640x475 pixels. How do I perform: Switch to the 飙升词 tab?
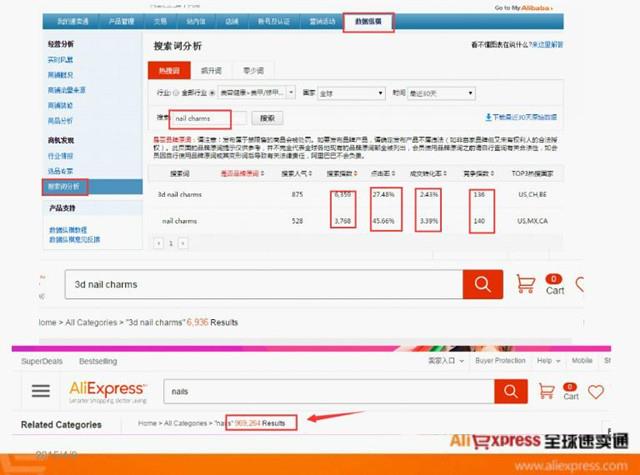point(211,70)
